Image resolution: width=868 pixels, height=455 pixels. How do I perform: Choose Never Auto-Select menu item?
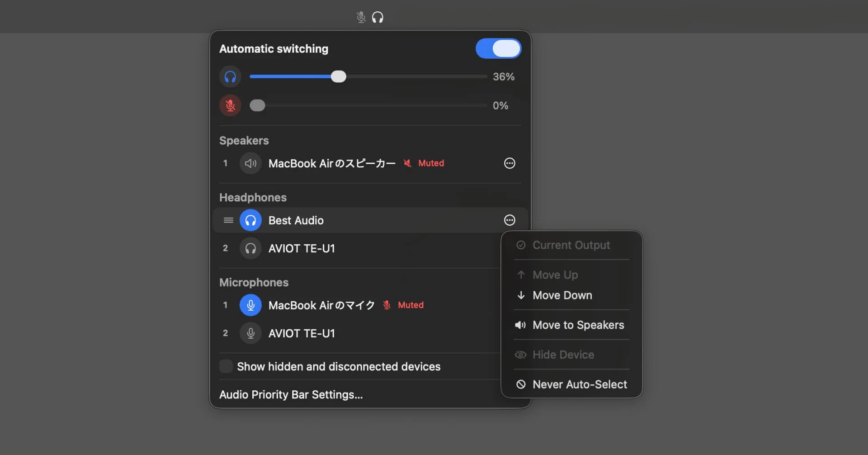(571, 384)
